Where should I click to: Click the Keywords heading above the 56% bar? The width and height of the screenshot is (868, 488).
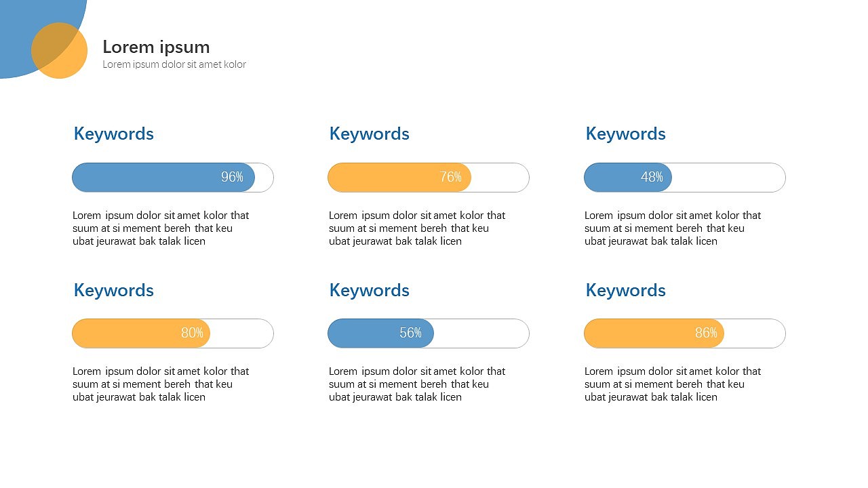coord(370,290)
